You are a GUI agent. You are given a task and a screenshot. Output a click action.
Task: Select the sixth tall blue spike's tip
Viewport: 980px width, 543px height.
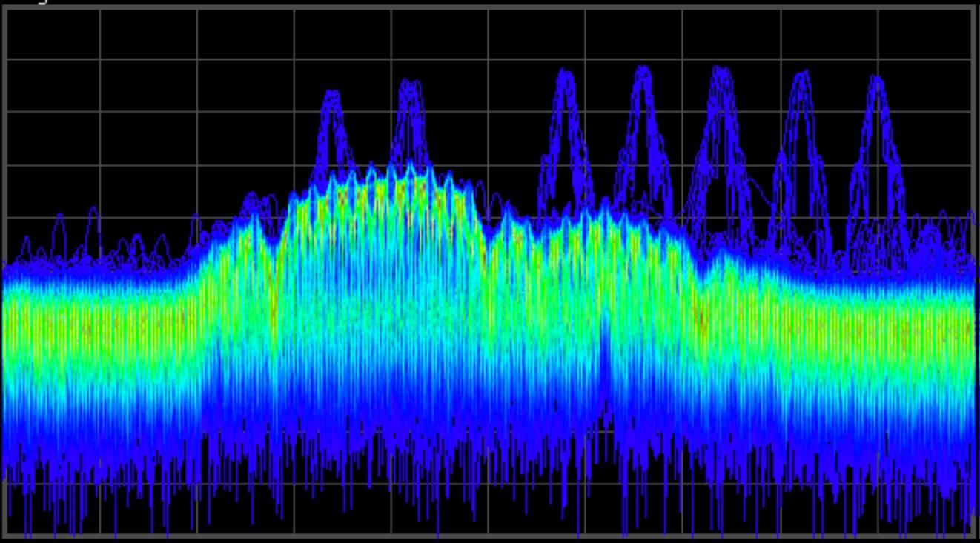click(801, 76)
